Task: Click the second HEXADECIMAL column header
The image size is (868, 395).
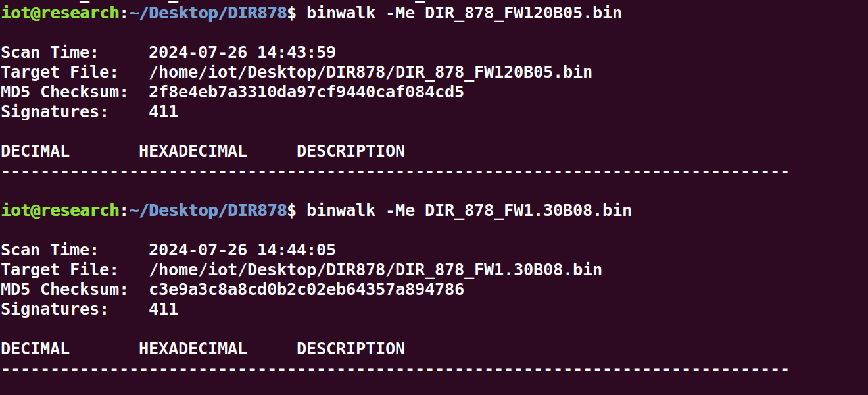Action: [193, 348]
